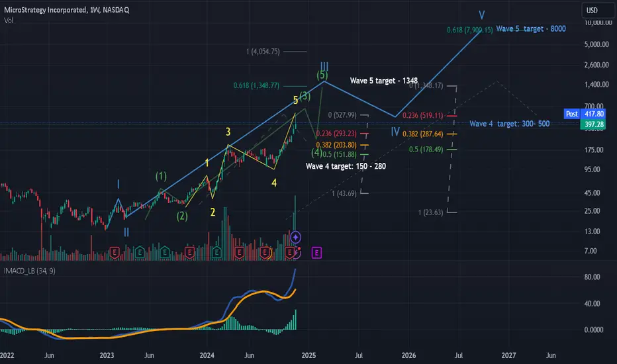Click the 0.5 (178.49) retracement level

[426, 150]
